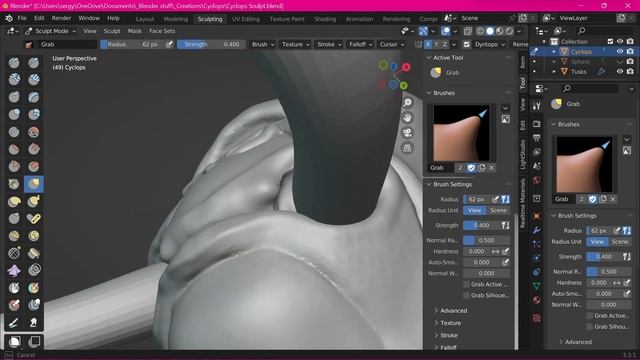Open the Face Sets menu
Image resolution: width=640 pixels, height=360 pixels.
162,31
